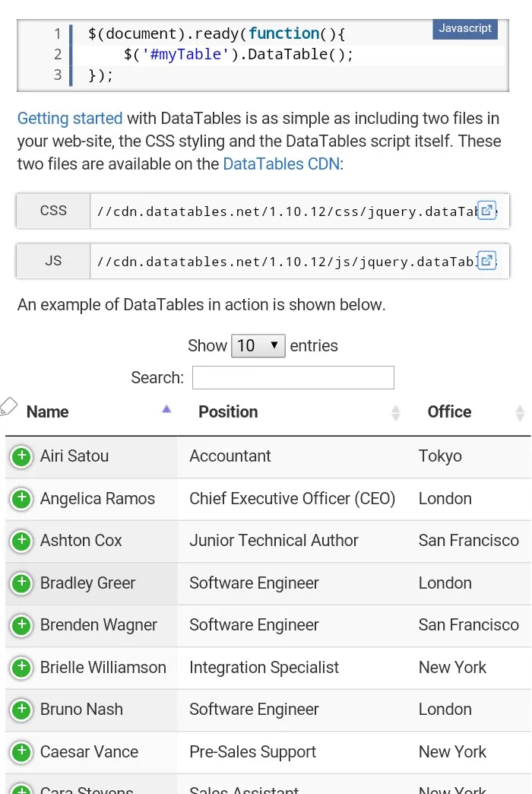
Task: Show Brielle Williamson hidden details
Action: (21, 668)
